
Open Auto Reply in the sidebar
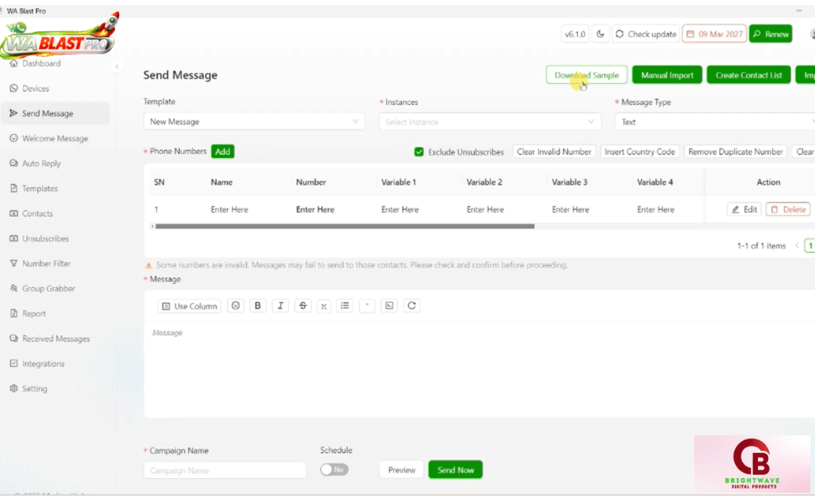(x=41, y=164)
